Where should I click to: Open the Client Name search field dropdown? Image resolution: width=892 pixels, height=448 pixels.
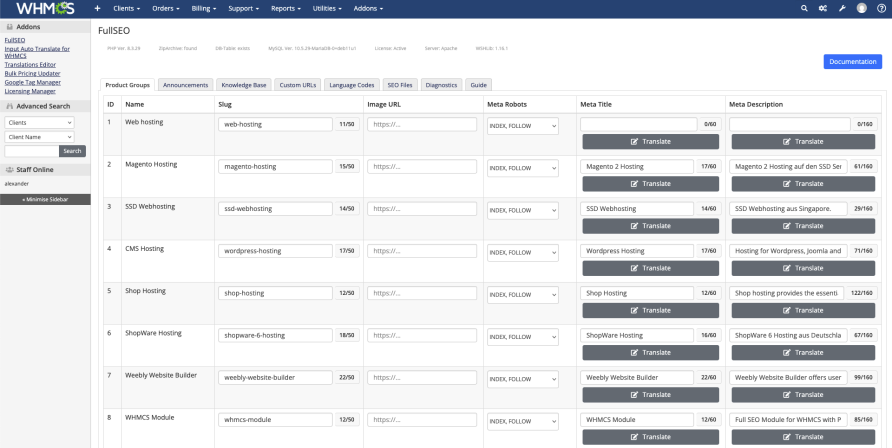pyautogui.click(x=39, y=137)
